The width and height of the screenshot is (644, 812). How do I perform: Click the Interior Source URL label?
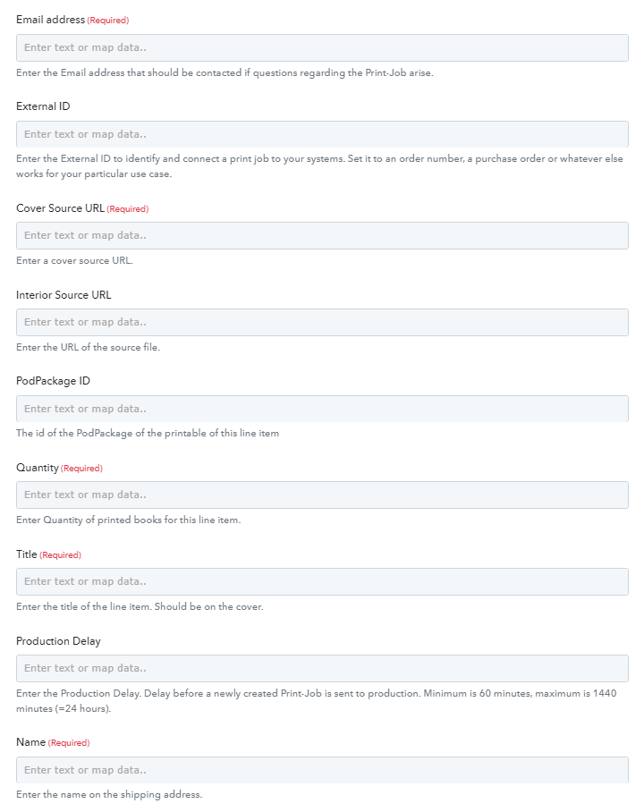tap(64, 294)
